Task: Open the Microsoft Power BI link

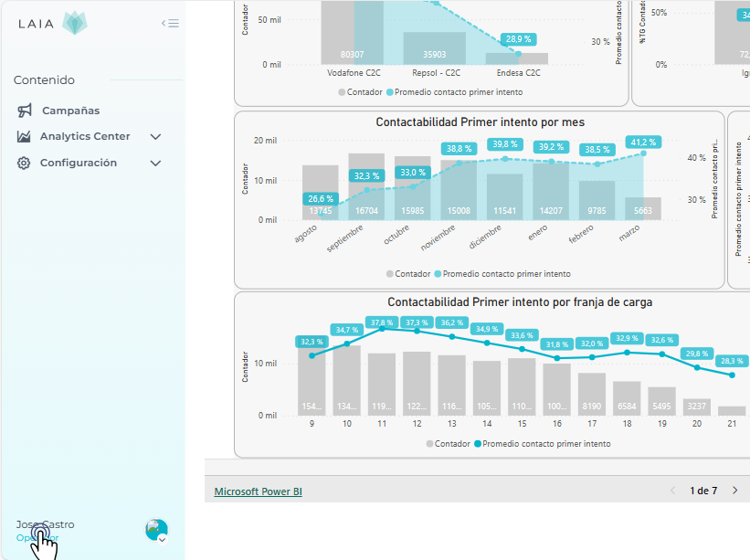Action: point(258,491)
